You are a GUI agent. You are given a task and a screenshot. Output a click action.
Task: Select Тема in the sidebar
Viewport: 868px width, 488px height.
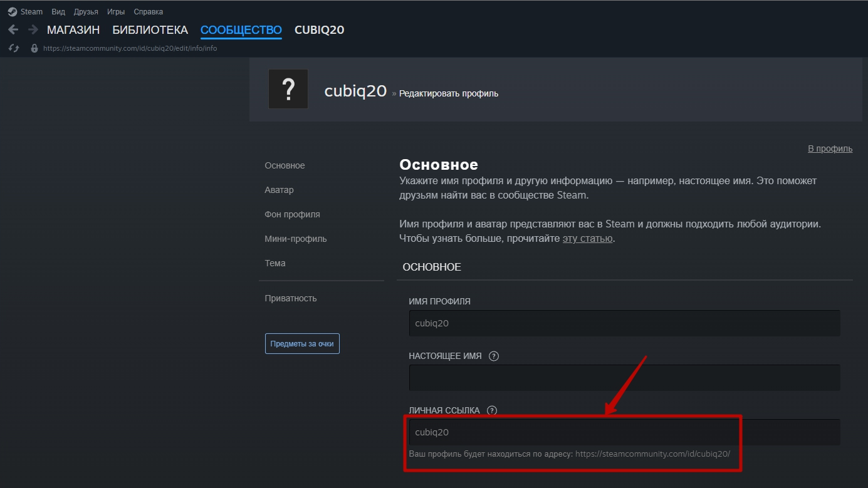pyautogui.click(x=275, y=263)
